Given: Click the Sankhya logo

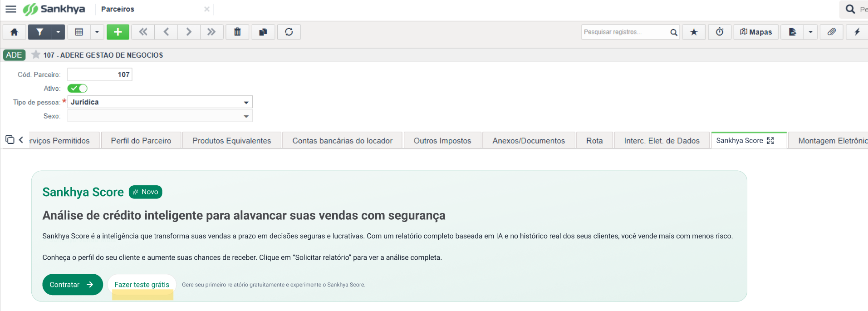Looking at the screenshot, I should click(x=54, y=9).
